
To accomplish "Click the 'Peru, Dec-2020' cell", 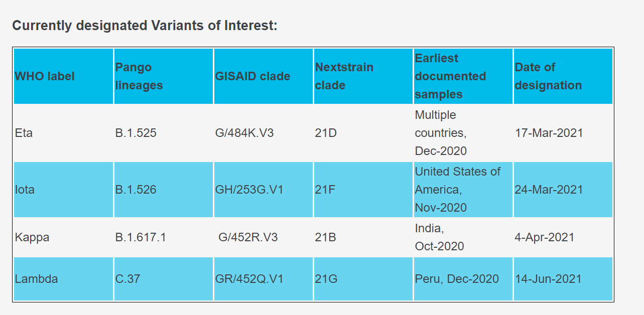I will click(457, 279).
